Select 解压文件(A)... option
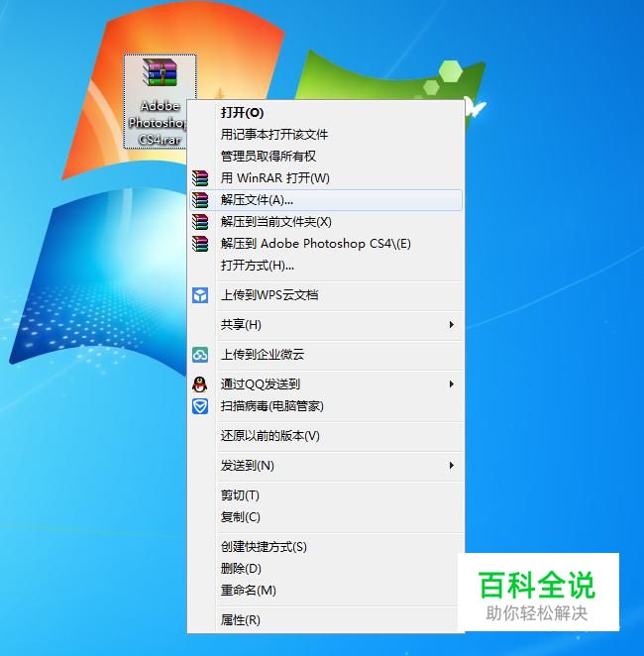 pos(326,200)
